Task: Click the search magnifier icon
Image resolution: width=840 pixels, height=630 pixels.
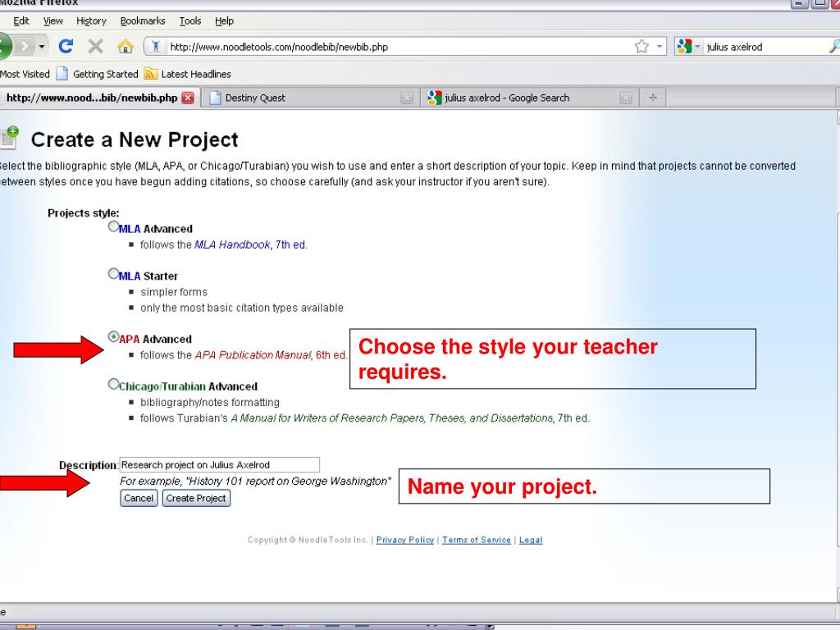Action: pyautogui.click(x=834, y=47)
